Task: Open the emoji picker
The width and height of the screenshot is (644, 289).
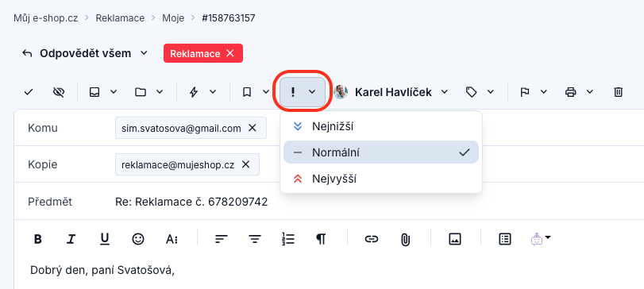Action: pos(138,239)
